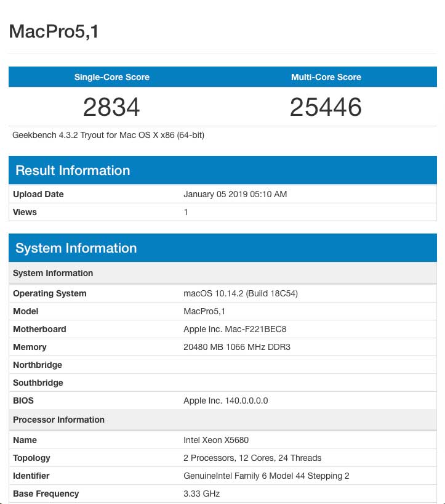
Task: Click the Southbridge label
Action: (38, 383)
